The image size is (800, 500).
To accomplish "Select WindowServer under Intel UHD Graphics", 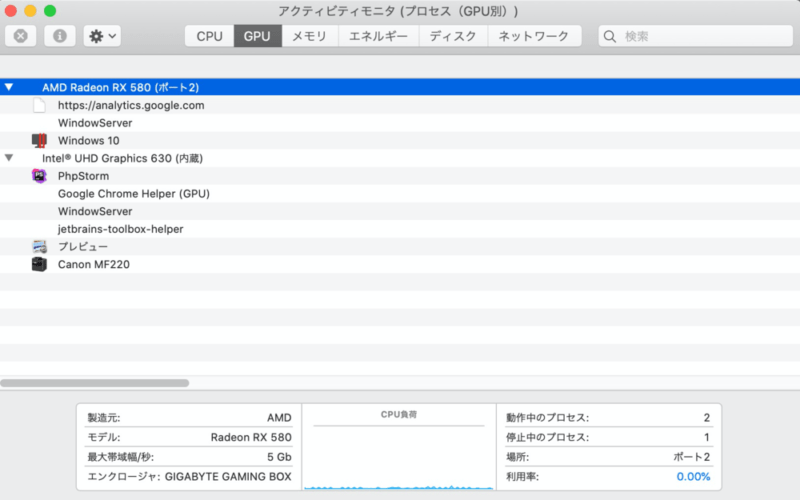I will pyautogui.click(x=400, y=211).
